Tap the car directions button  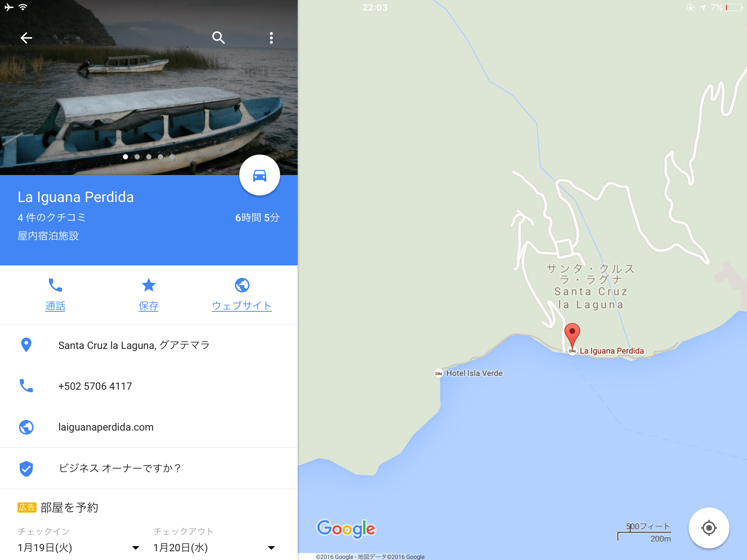point(259,175)
